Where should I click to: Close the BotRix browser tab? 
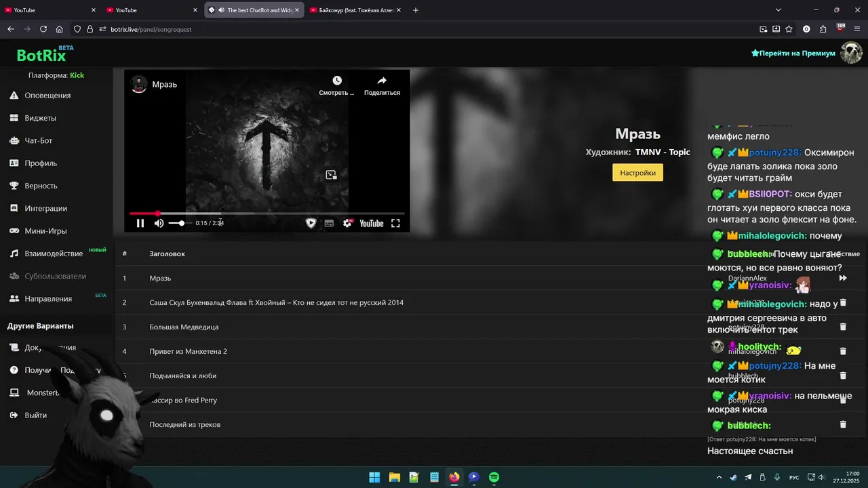pyautogui.click(x=296, y=10)
